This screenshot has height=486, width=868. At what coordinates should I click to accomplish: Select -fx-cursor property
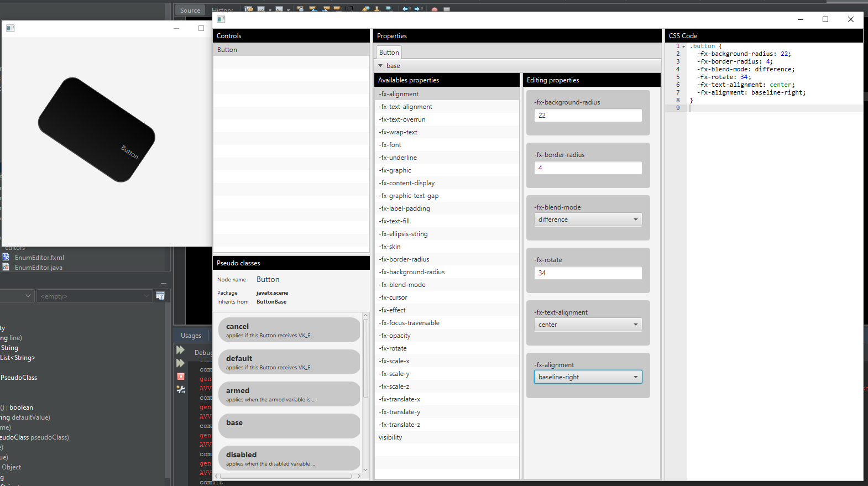(447, 297)
